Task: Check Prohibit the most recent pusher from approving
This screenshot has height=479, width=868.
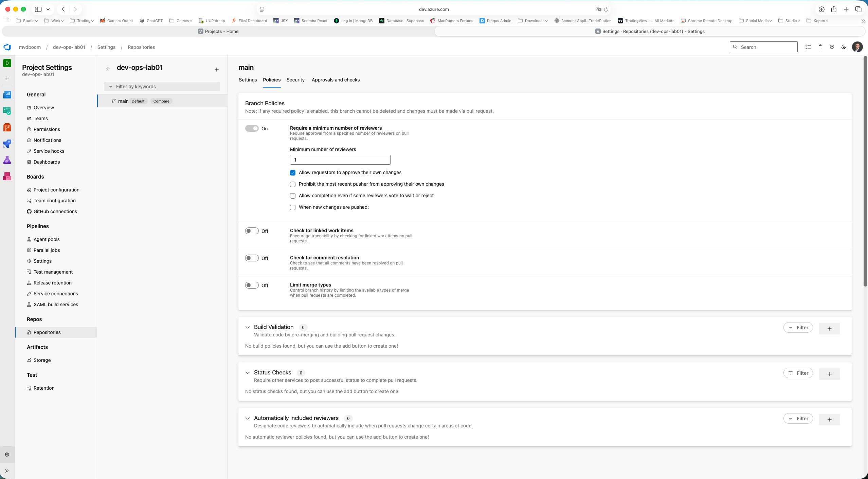Action: (x=293, y=184)
